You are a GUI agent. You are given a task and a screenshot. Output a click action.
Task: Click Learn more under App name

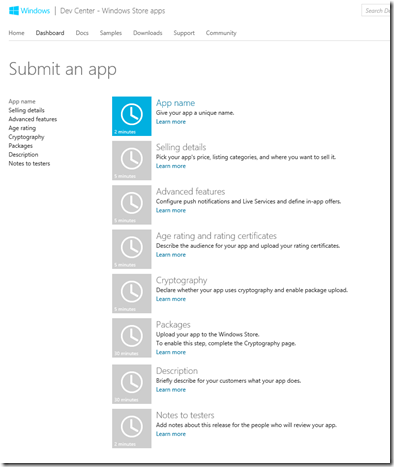pyautogui.click(x=171, y=122)
